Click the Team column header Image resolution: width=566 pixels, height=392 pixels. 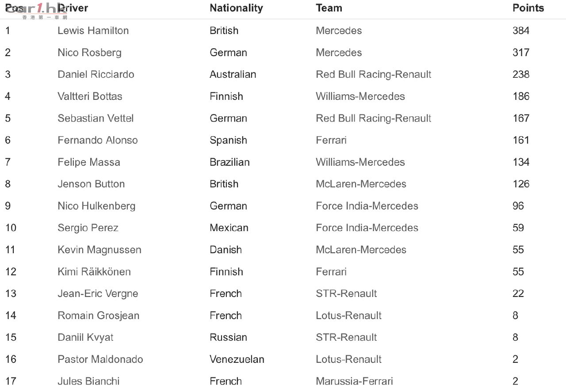click(x=329, y=8)
